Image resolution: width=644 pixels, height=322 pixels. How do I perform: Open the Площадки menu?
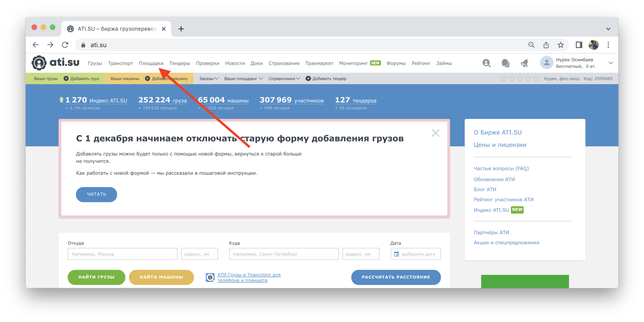(151, 63)
